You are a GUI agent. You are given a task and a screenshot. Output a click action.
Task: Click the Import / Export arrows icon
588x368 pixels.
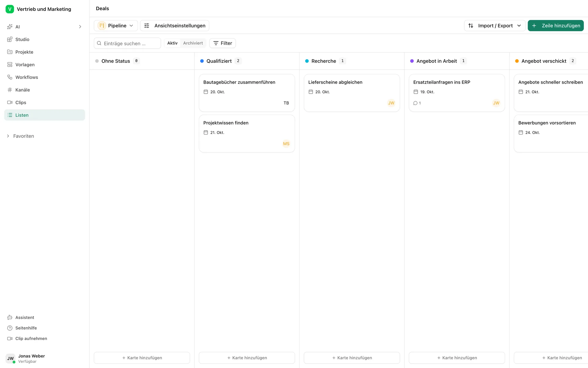point(471,26)
